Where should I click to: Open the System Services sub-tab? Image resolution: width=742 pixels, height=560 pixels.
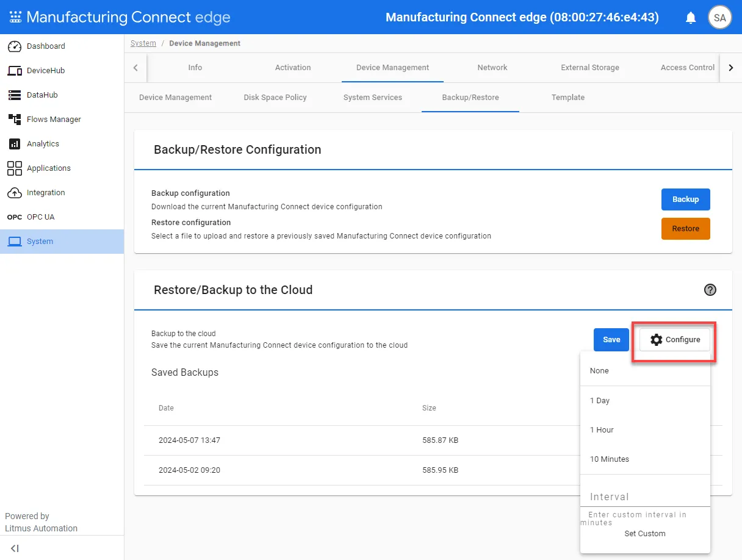click(373, 98)
